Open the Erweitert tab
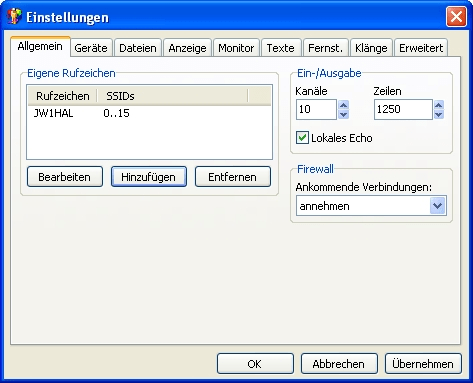 421,48
